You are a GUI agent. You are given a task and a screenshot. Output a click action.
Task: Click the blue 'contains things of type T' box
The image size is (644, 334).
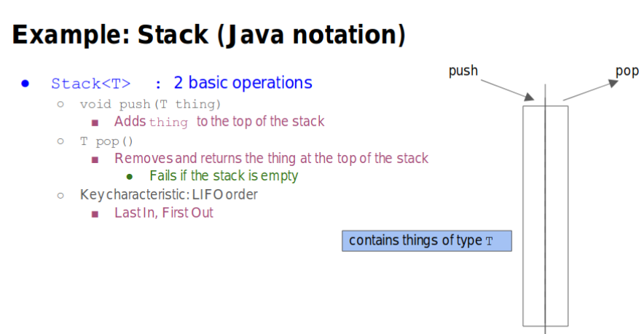pos(427,241)
